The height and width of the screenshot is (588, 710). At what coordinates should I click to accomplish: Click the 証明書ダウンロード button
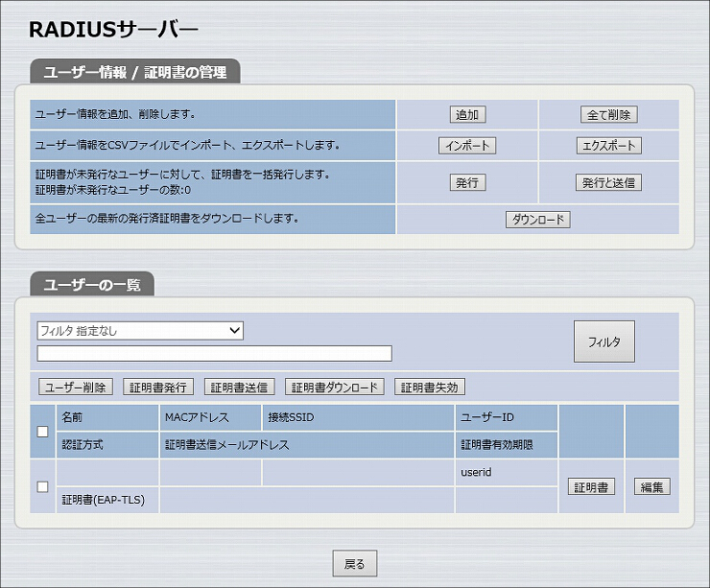334,388
